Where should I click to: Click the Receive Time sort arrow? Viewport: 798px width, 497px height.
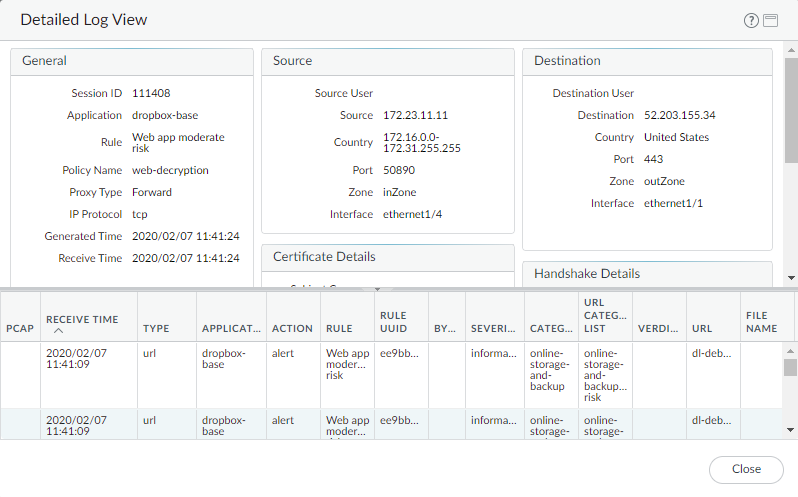coord(59,330)
